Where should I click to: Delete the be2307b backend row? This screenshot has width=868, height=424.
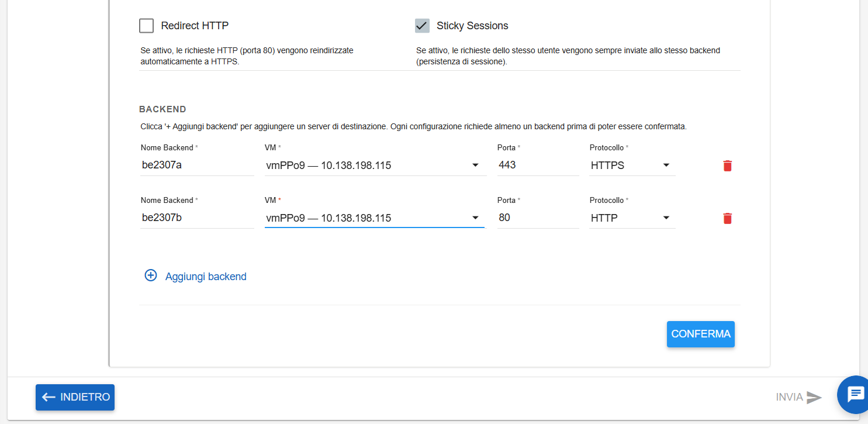(727, 218)
